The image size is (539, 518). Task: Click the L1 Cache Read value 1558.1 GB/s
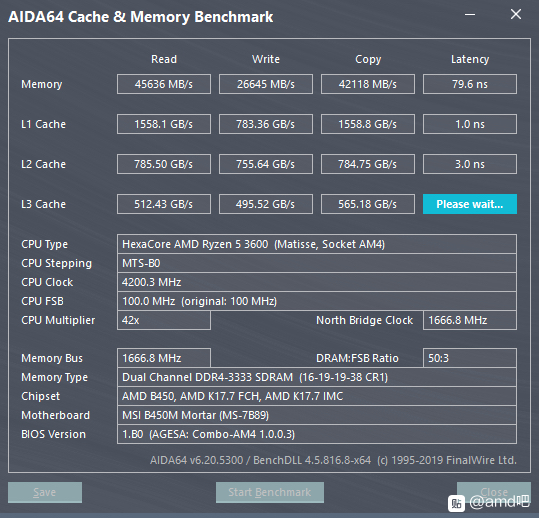(x=164, y=124)
